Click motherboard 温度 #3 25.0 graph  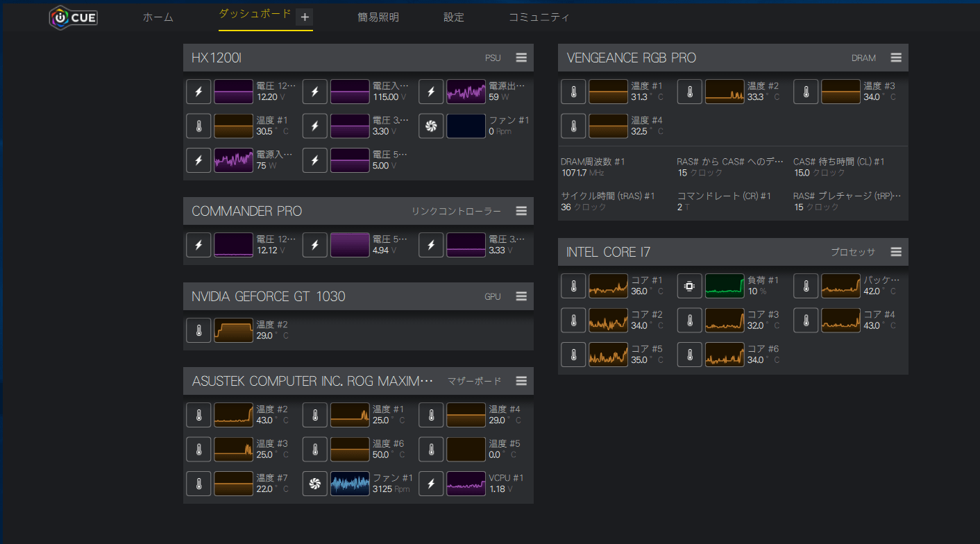coord(233,449)
